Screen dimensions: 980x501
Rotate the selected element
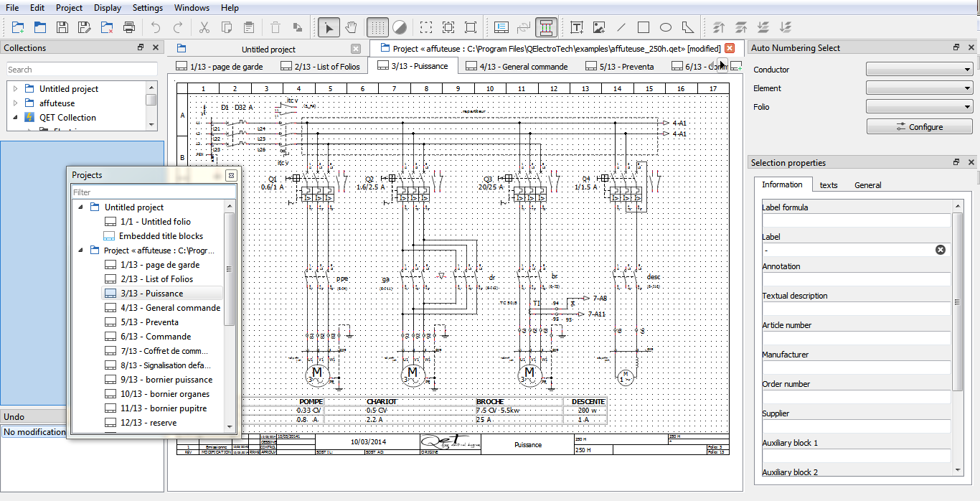pos(298,28)
